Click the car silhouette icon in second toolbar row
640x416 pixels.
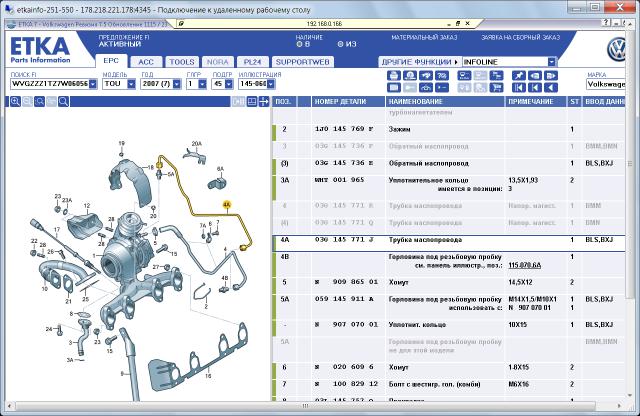click(426, 87)
